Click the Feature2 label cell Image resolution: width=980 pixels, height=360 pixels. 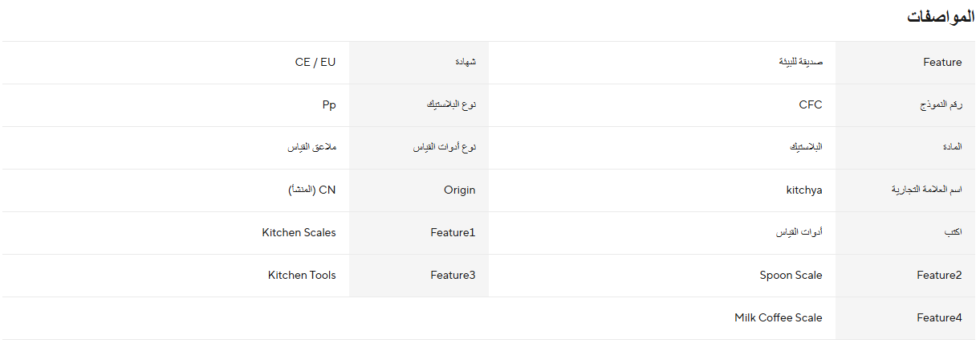click(905, 276)
